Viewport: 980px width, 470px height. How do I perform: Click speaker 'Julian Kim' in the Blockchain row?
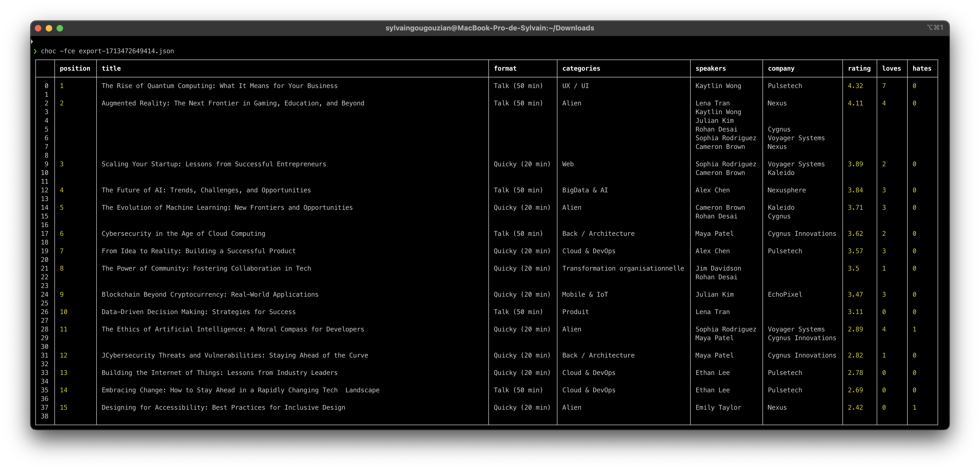714,294
